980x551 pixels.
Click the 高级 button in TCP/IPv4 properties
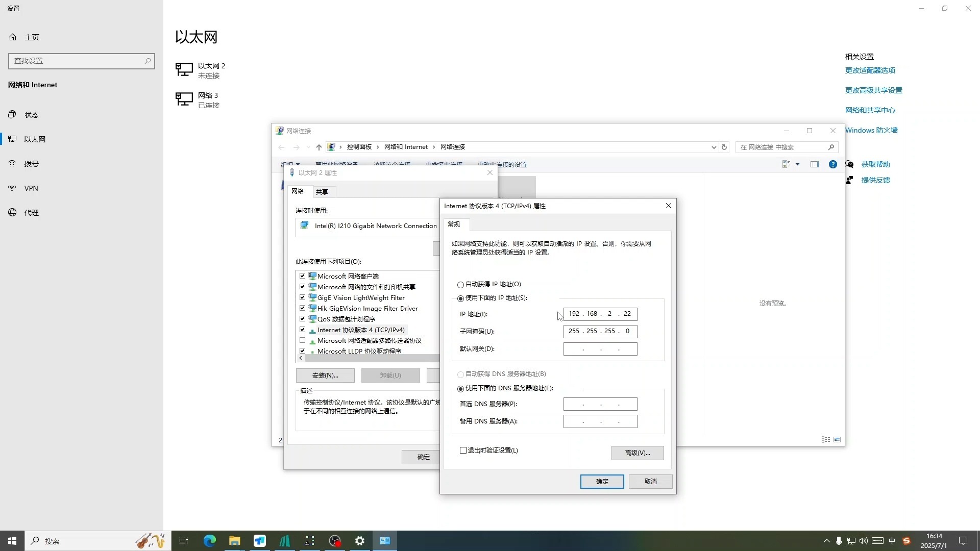pyautogui.click(x=637, y=453)
